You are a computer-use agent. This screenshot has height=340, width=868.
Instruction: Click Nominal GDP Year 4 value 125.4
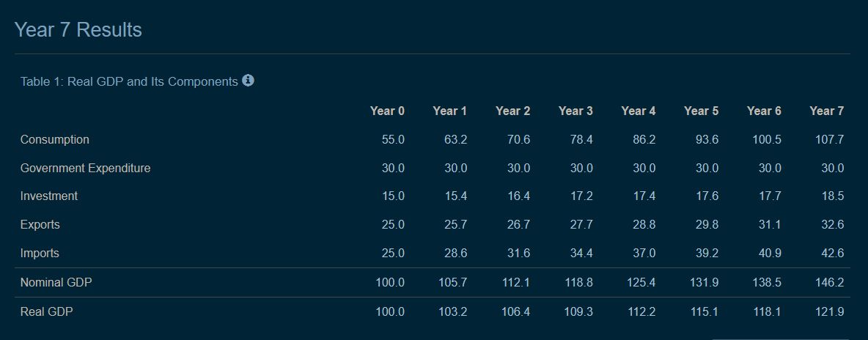[641, 282]
